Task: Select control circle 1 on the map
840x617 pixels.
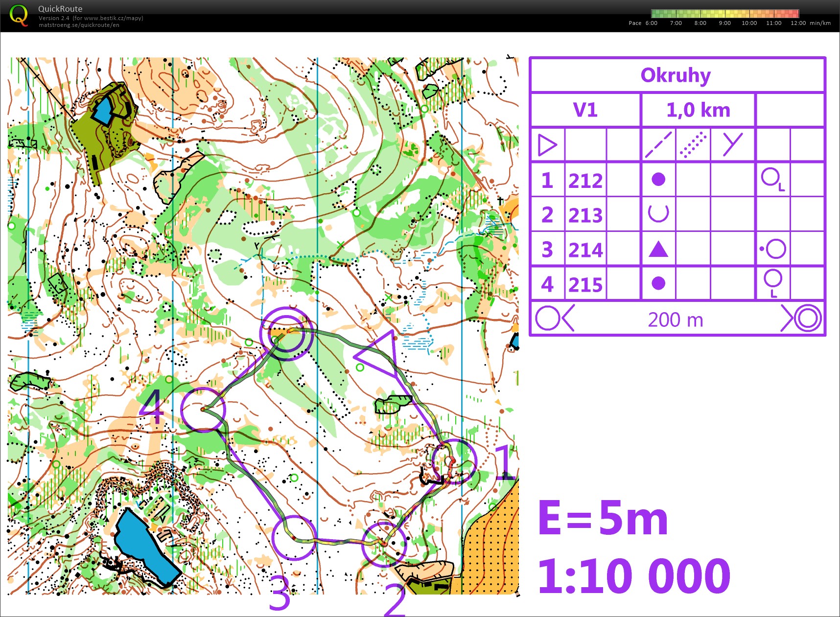Action: 454,461
